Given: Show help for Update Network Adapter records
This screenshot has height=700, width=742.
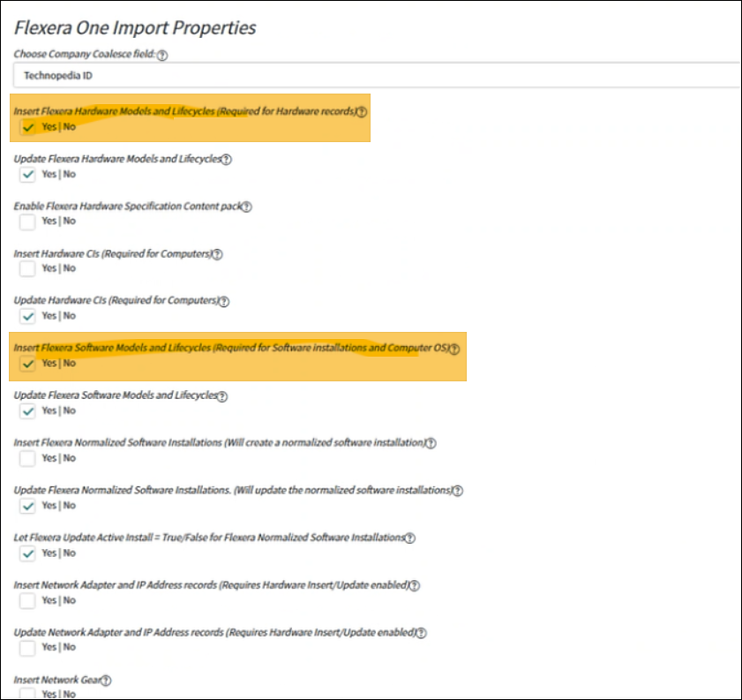Looking at the screenshot, I should point(421,633).
